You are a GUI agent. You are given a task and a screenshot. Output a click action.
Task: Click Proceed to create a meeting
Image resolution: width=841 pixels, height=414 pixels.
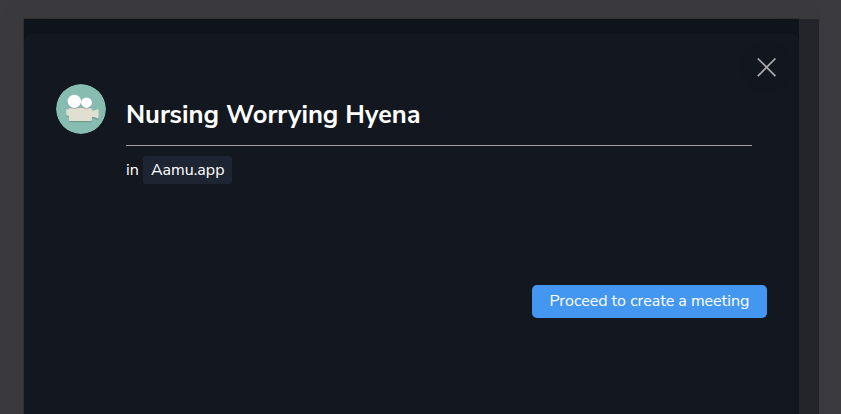[649, 301]
